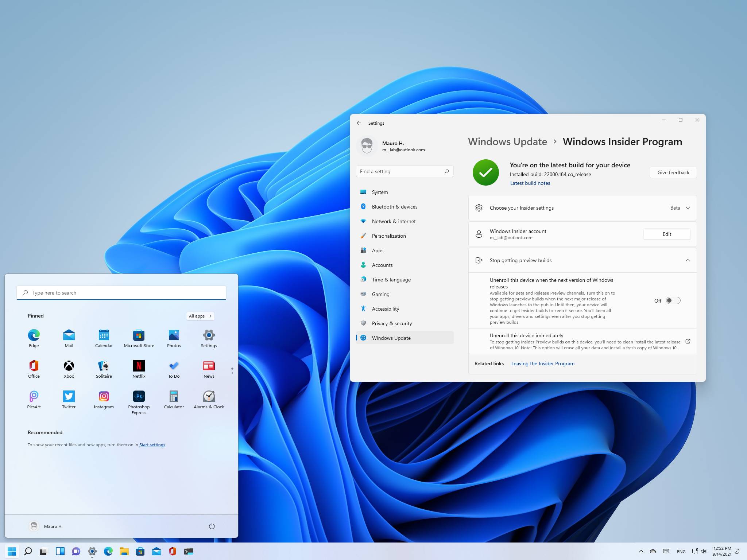Open search box in Start menu
Image resolution: width=747 pixels, height=560 pixels.
pyautogui.click(x=121, y=292)
